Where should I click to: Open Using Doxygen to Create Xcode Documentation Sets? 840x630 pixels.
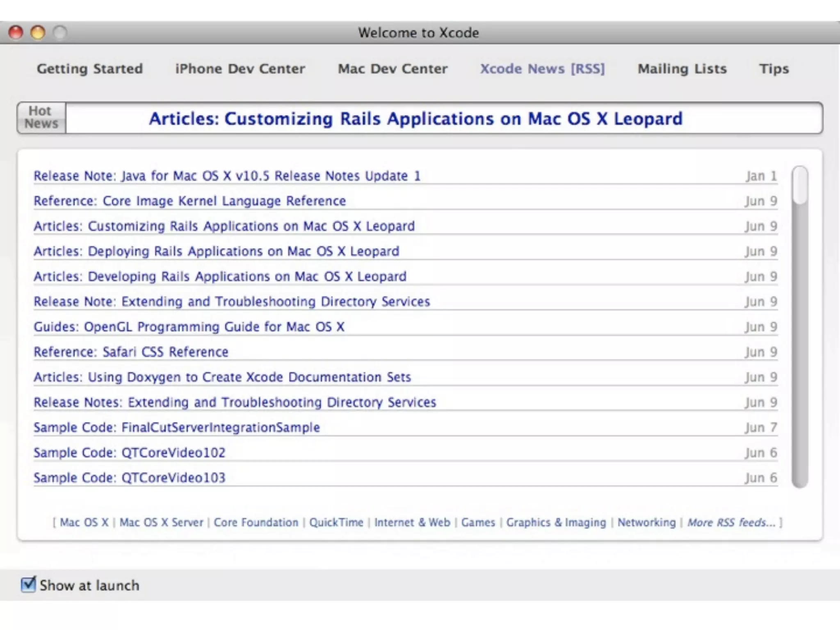coord(222,377)
